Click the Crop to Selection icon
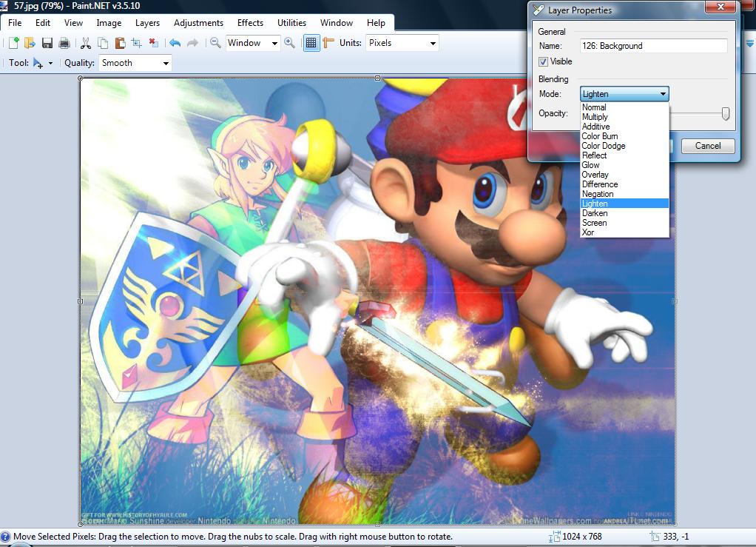 [x=136, y=43]
